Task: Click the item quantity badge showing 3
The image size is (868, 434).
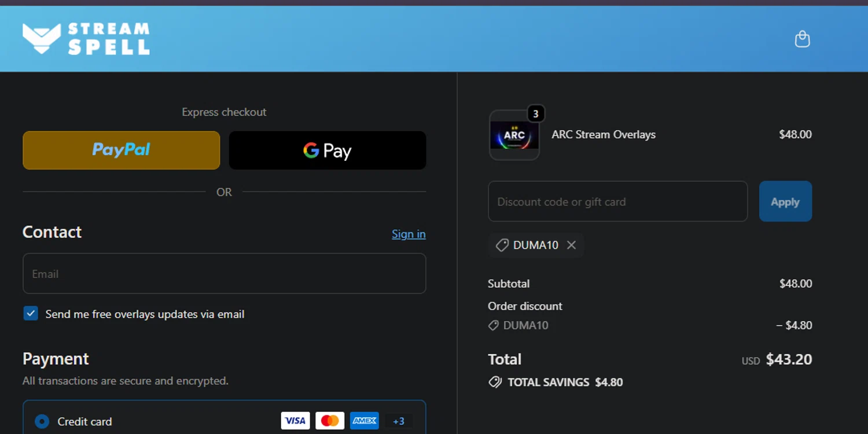Action: tap(536, 114)
